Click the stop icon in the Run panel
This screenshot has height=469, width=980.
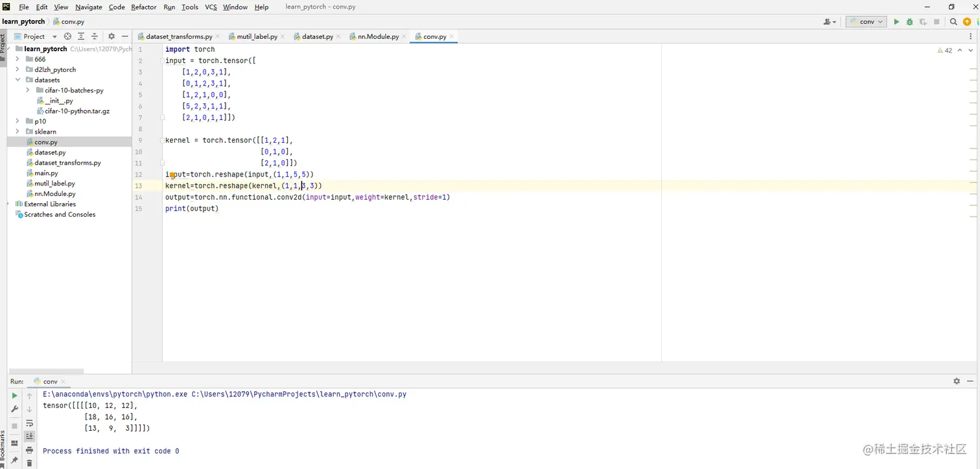[14, 426]
